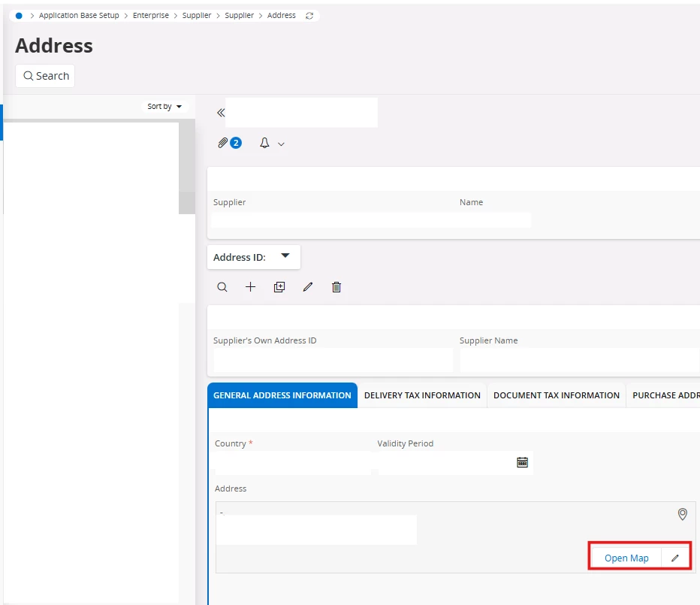The image size is (700, 605).
Task: Refresh the page via breadcrumb reload icon
Action: click(x=309, y=16)
